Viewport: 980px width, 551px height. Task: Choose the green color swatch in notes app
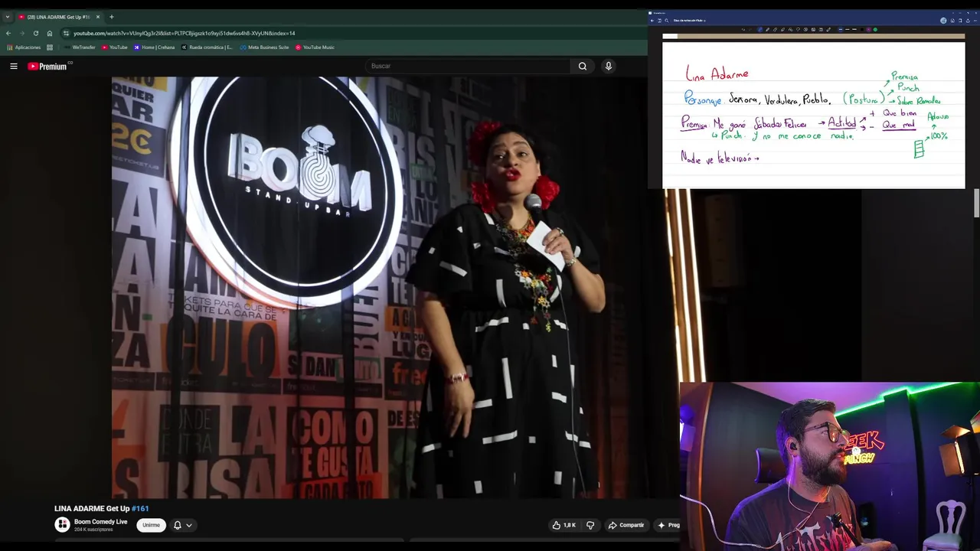[x=875, y=30]
